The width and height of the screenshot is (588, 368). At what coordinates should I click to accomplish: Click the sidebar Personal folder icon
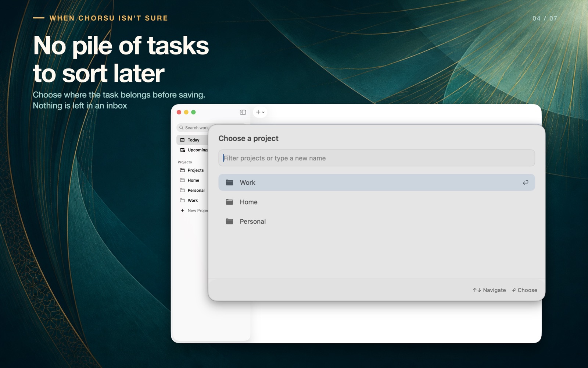(182, 190)
